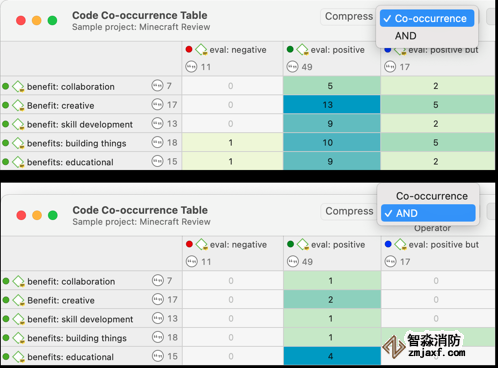The width and height of the screenshot is (498, 368).
Task: Click Compress button in the bottom window
Action: tap(349, 211)
